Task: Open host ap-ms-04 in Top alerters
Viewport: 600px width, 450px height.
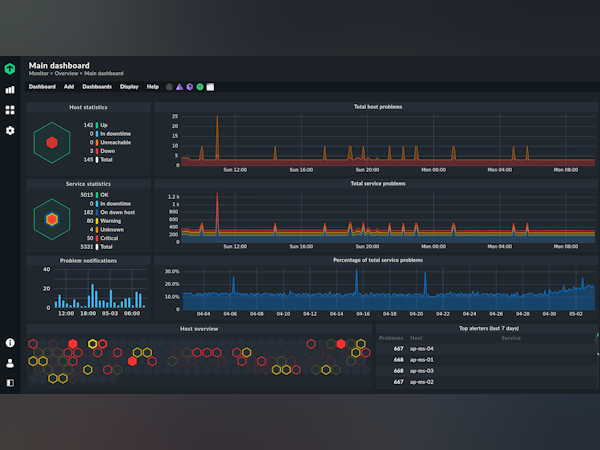Action: pyautogui.click(x=422, y=349)
